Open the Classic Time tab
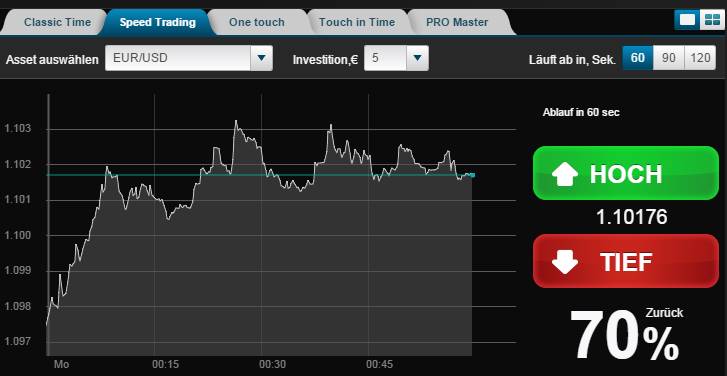Viewport: 727px width, 376px height. point(57,22)
